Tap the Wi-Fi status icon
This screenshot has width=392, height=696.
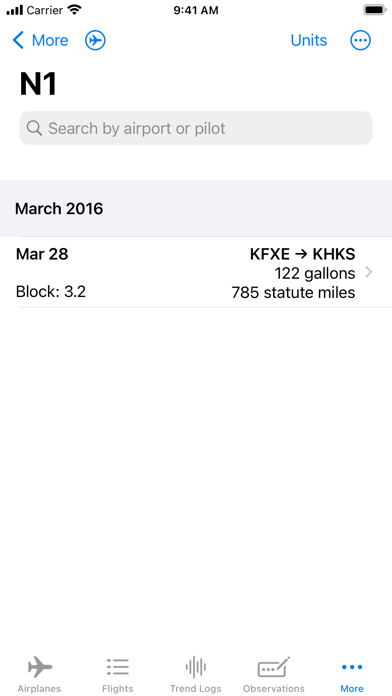75,10
